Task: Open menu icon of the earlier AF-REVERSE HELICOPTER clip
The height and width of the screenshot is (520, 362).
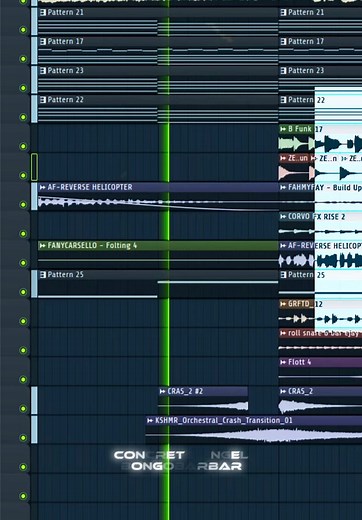Action: [42, 187]
